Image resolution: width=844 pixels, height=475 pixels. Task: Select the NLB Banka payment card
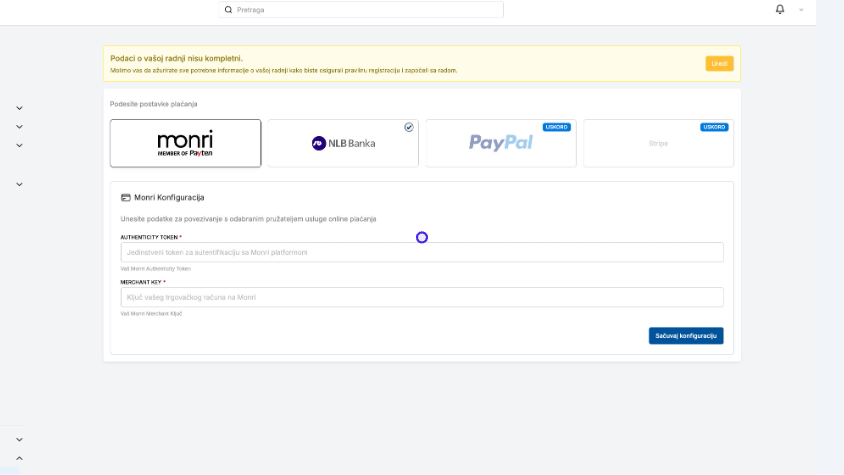pos(343,143)
